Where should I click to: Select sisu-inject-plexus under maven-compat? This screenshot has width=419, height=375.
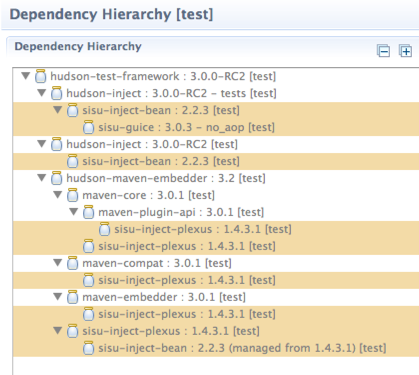[187, 280]
